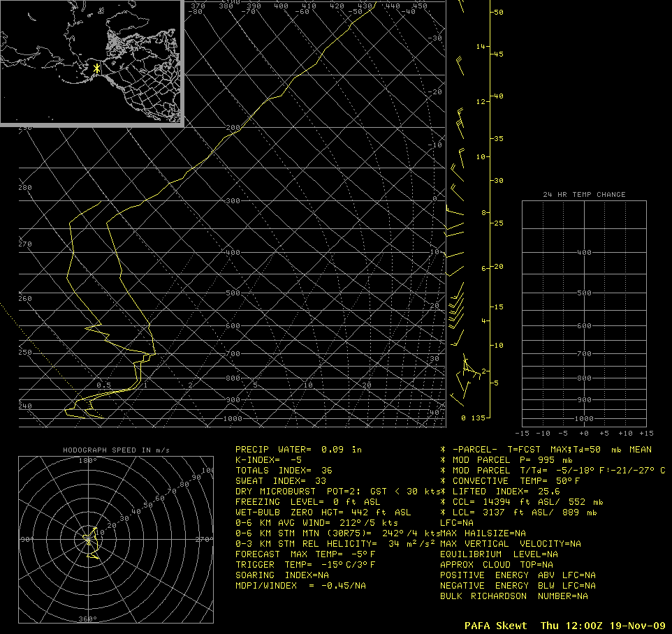This screenshot has width=672, height=634.
Task: Click the LFC=NA readout
Action: pyautogui.click(x=457, y=522)
